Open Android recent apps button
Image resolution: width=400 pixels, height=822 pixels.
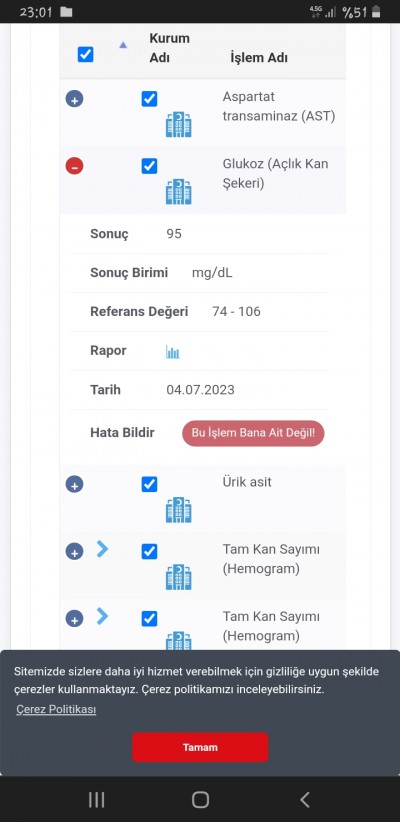96,799
